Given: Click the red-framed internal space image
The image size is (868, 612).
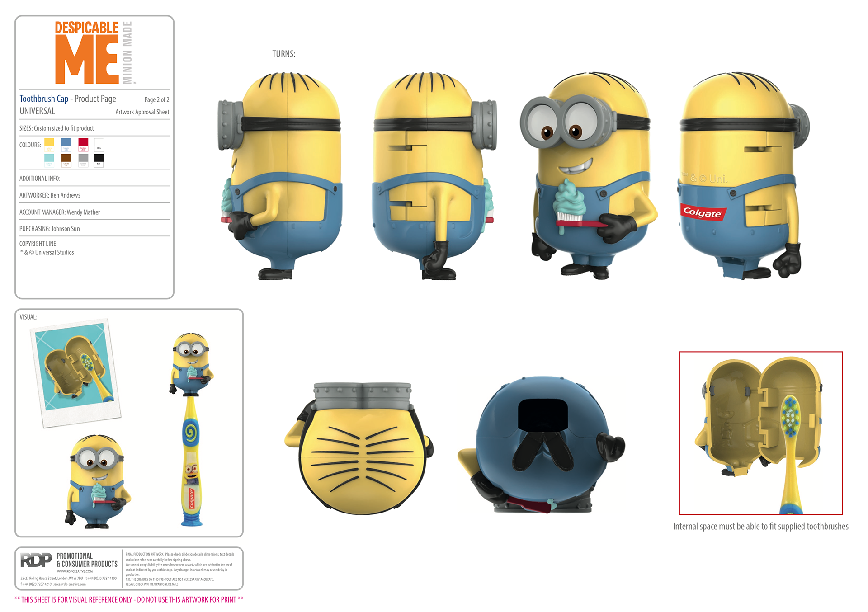Looking at the screenshot, I should coord(760,433).
